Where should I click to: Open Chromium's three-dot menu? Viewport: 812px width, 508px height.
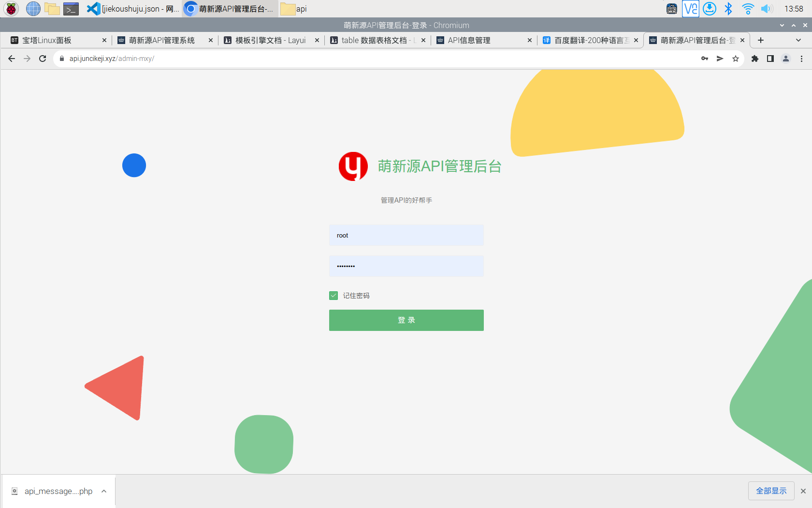click(802, 58)
